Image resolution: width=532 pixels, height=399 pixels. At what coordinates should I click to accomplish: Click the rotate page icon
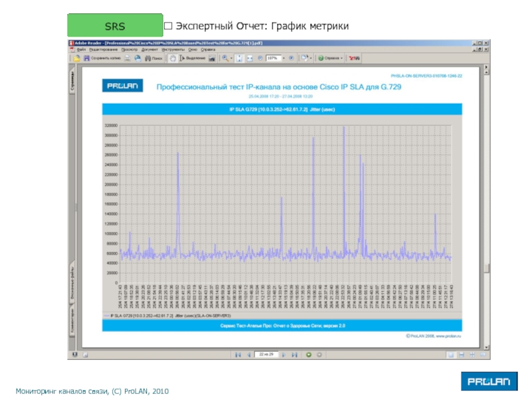305,59
